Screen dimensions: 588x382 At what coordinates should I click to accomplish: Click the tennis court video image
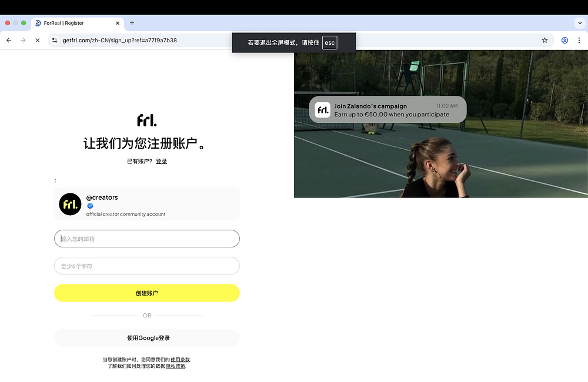point(441,124)
